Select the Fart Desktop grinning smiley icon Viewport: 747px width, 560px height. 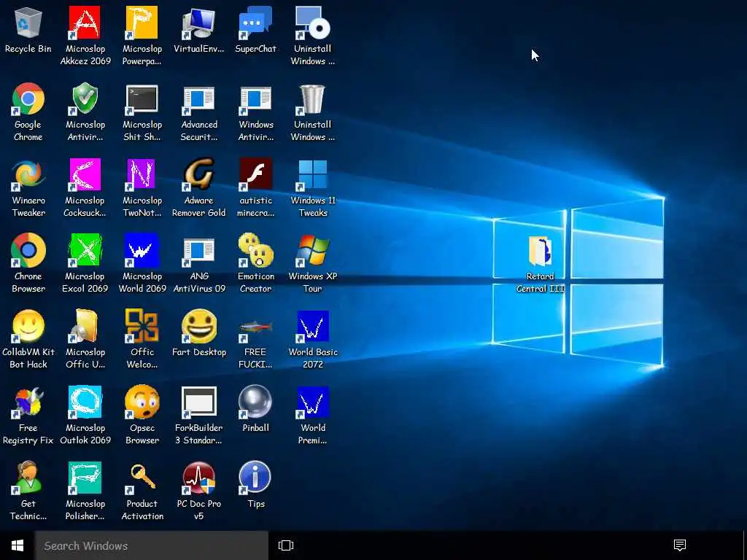coord(198,326)
